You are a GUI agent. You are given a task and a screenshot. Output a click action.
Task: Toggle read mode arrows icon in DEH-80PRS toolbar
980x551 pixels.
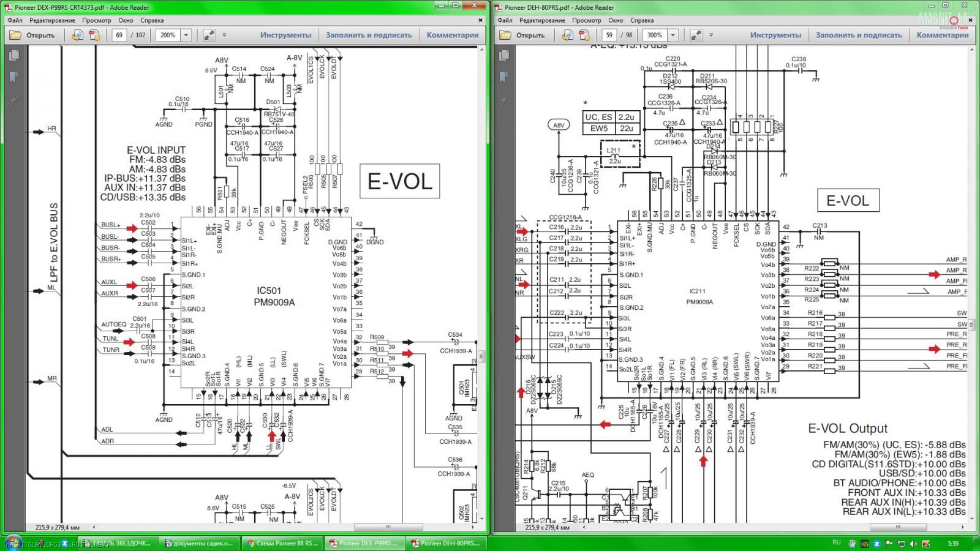[x=696, y=36]
